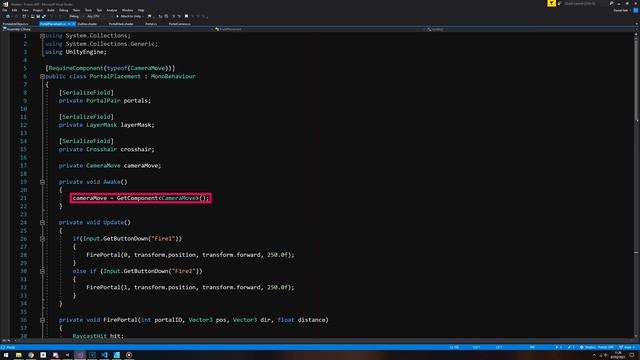Open the Project menu

tap(38, 10)
